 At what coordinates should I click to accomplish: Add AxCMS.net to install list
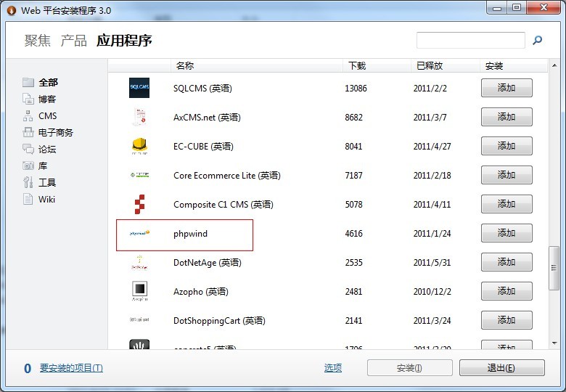click(x=506, y=117)
